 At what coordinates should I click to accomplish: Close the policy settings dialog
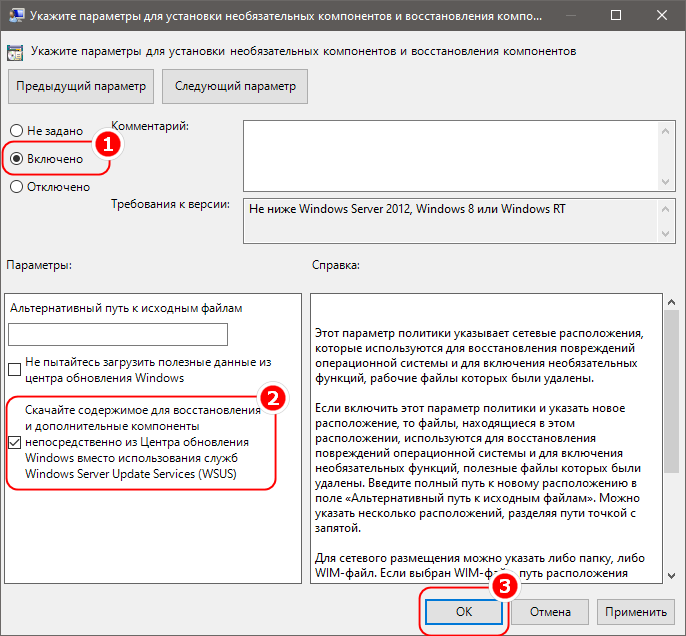point(662,15)
